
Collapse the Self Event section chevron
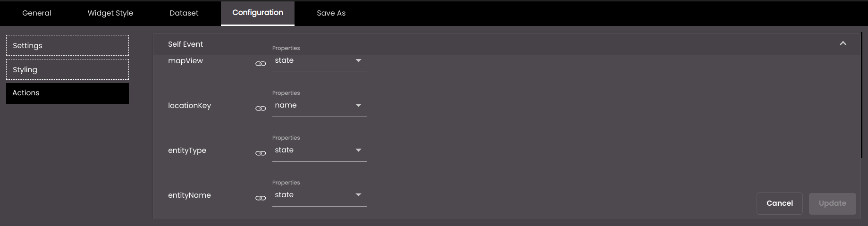click(843, 43)
